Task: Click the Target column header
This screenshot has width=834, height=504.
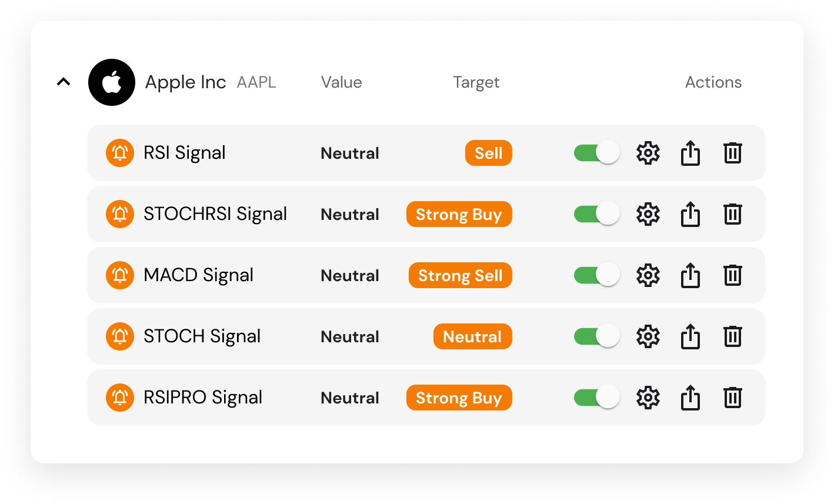Action: pyautogui.click(x=476, y=82)
